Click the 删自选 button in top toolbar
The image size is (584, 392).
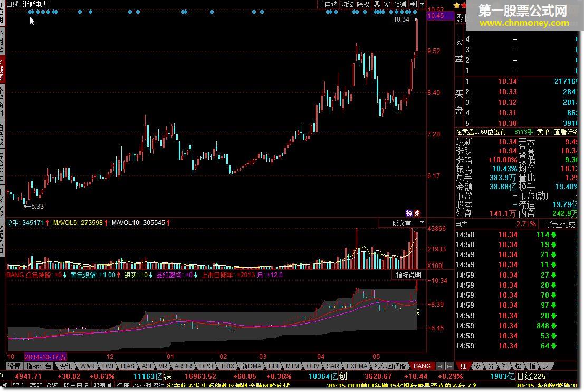pos(328,4)
